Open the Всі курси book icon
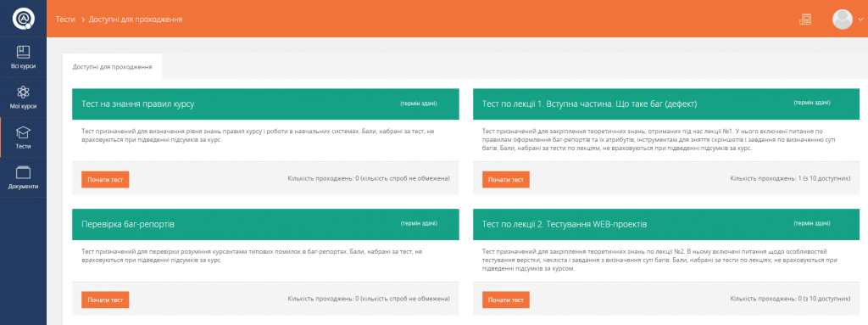Image resolution: width=868 pixels, height=325 pixels. click(23, 52)
